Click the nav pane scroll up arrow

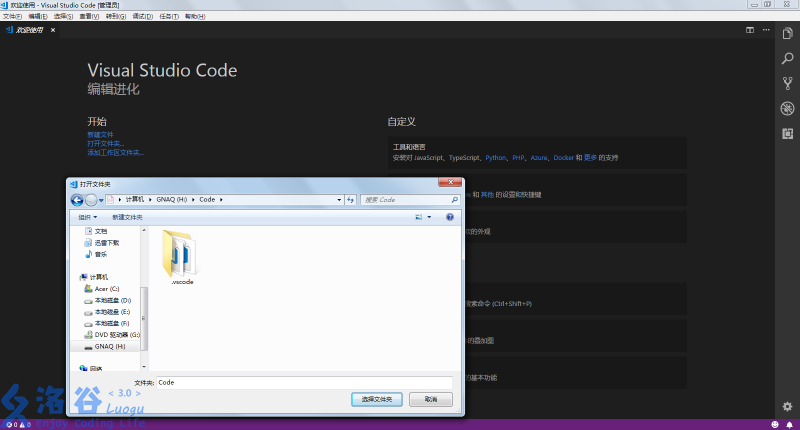(x=143, y=231)
